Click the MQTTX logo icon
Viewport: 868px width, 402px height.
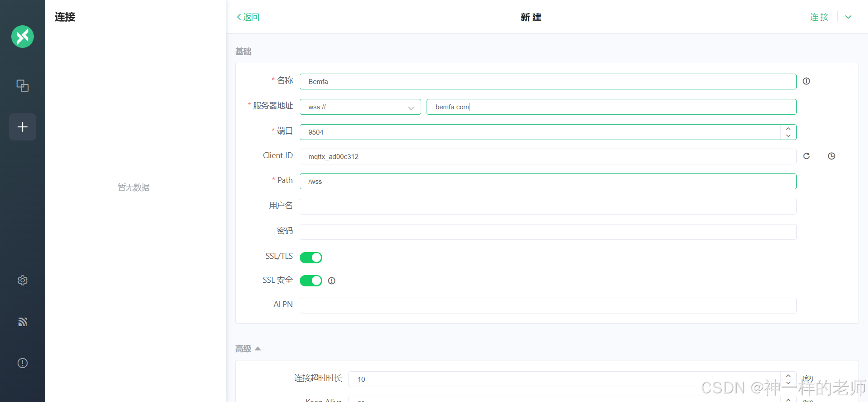pos(23,37)
